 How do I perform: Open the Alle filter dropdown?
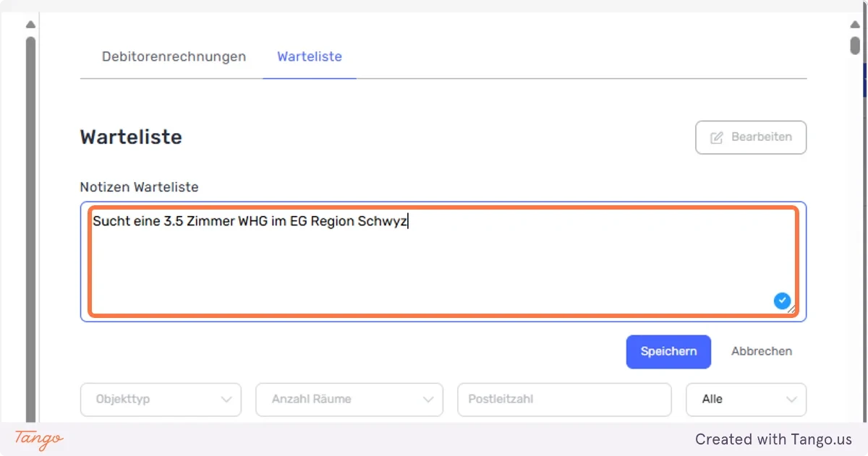click(x=746, y=399)
